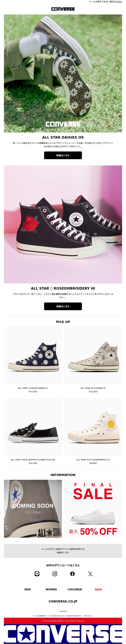Click 詳細はこちら under ALL STAR DAISIES OX
Viewport: 126px width, 644px height.
[x=63, y=155]
